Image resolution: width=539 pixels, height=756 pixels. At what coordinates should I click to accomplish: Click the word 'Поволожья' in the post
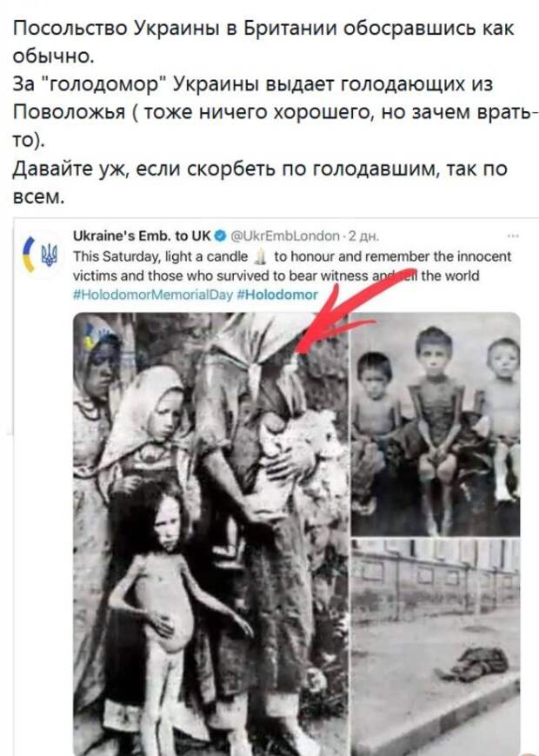click(69, 112)
